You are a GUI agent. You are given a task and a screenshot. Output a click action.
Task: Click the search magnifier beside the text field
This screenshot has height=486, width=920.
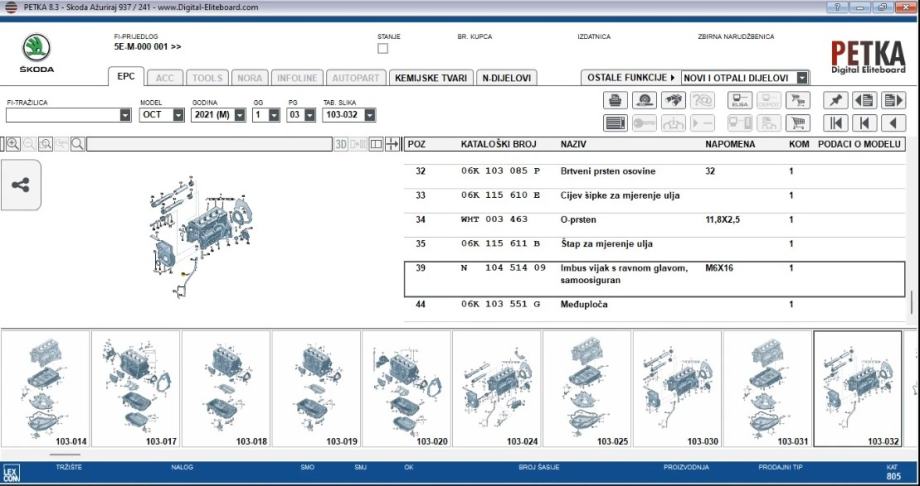coord(77,144)
